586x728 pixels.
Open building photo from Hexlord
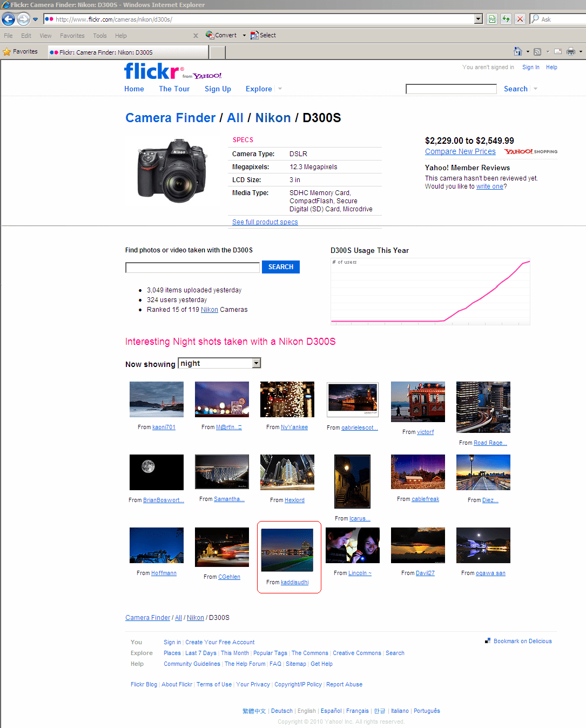tap(287, 472)
